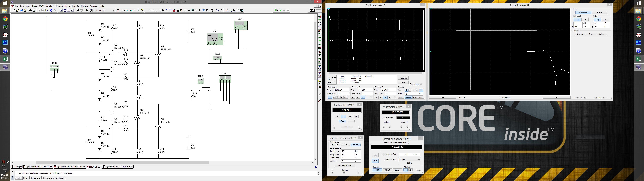Toggle Bode plotter Magnitude mode

583,13
